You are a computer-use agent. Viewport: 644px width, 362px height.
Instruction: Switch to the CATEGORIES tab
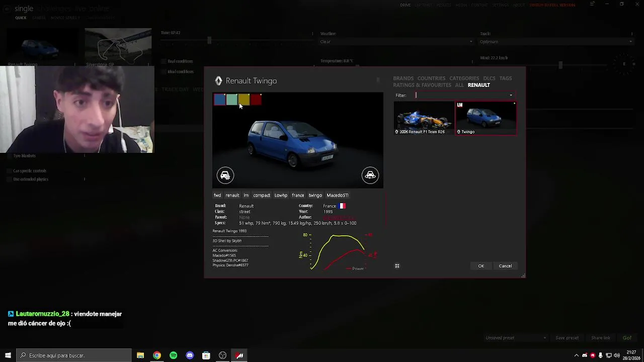[x=464, y=78]
